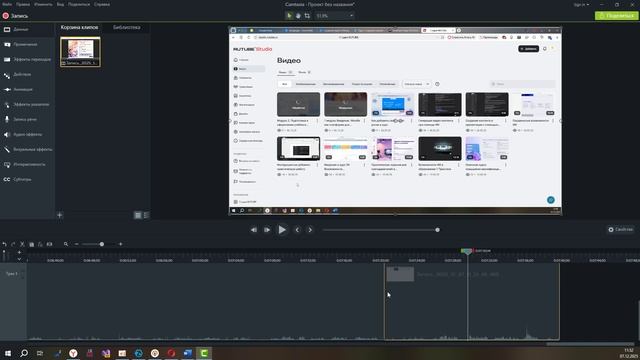Split the clip at playhead
640x360 pixels.
click(49, 244)
